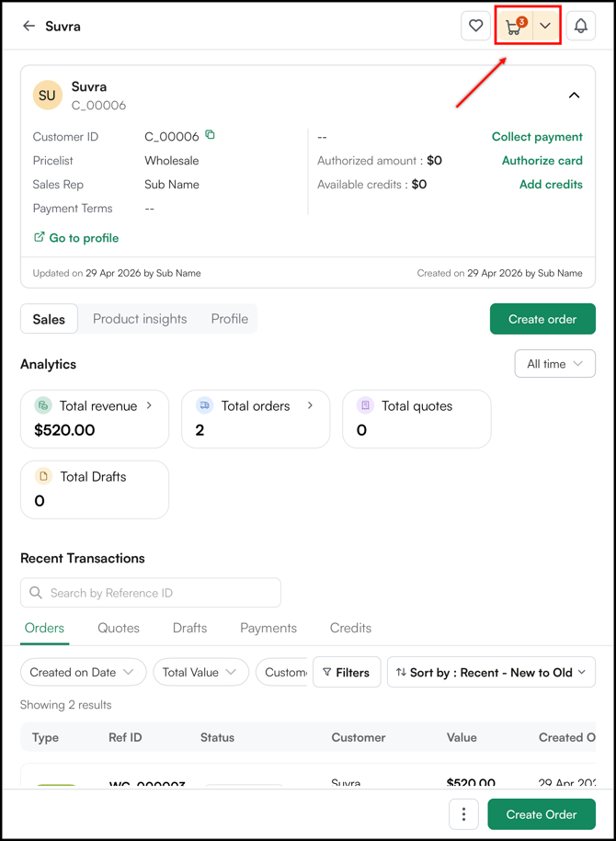Click the Type column header

coord(45,737)
